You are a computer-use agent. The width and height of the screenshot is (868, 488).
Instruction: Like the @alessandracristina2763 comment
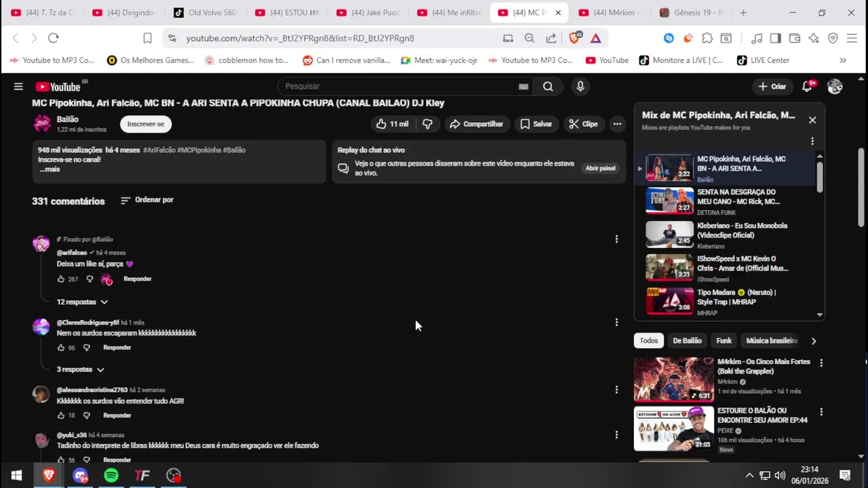pyautogui.click(x=61, y=415)
